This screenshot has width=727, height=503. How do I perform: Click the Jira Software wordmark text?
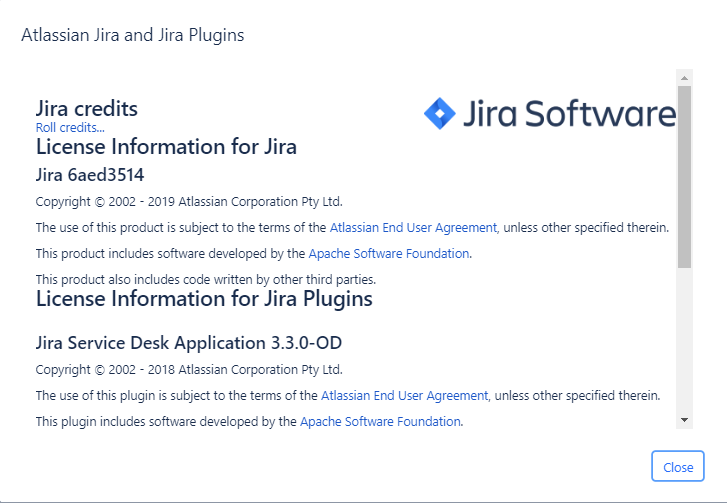569,114
